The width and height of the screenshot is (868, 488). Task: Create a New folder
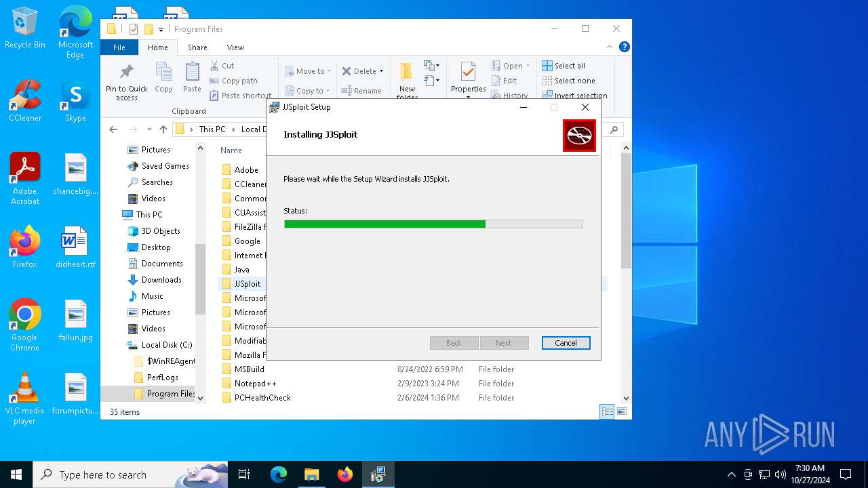pyautogui.click(x=407, y=81)
